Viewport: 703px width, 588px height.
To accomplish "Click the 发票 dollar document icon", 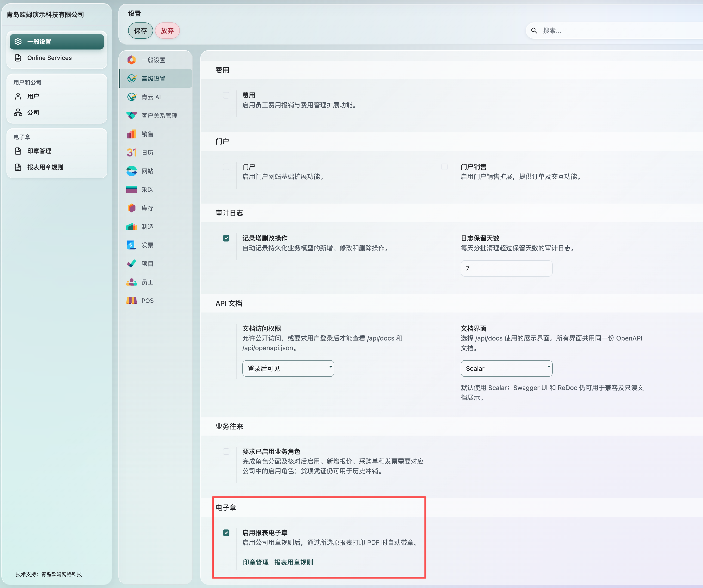I will (x=132, y=245).
